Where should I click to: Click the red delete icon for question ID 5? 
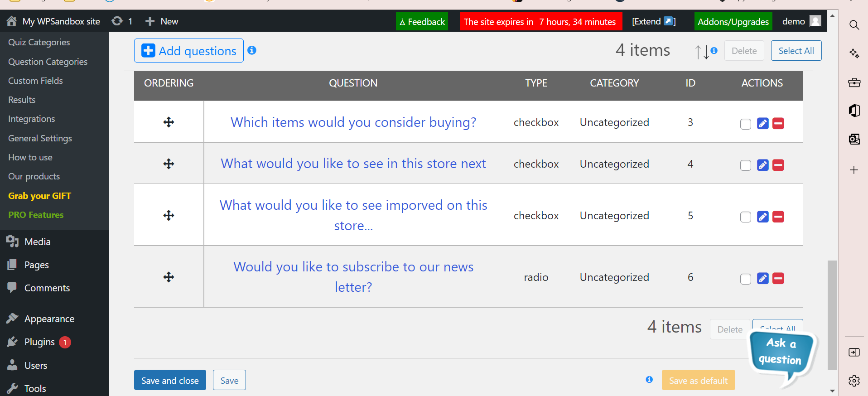[x=778, y=217]
